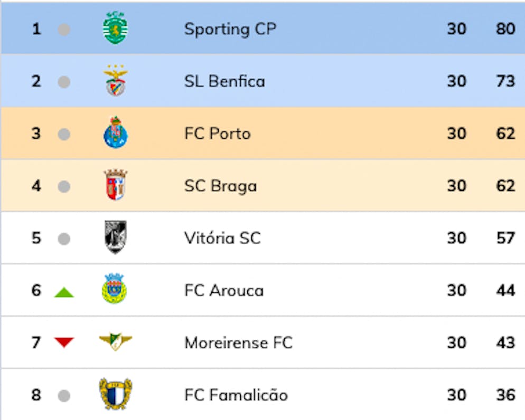This screenshot has width=525, height=420.
Task: Open the FC Porto team name
Action: tap(217, 133)
